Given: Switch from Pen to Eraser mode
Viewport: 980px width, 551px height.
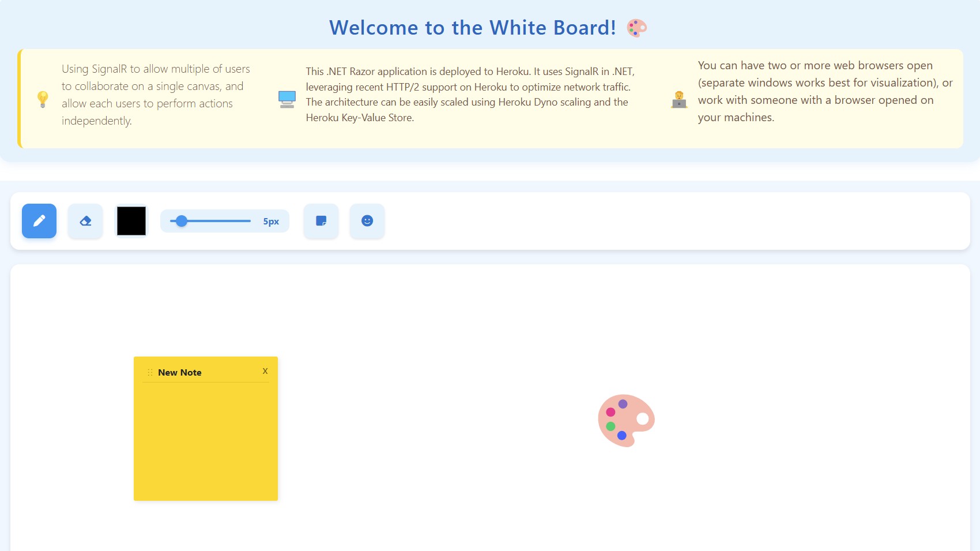Looking at the screenshot, I should tap(85, 220).
